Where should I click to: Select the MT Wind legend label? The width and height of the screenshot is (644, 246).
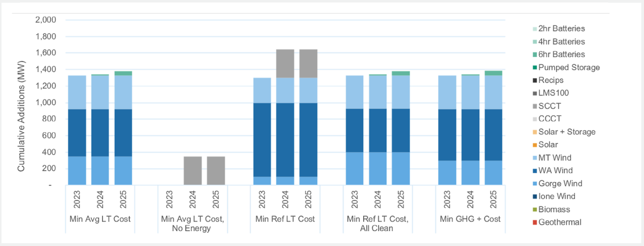pyautogui.click(x=555, y=158)
